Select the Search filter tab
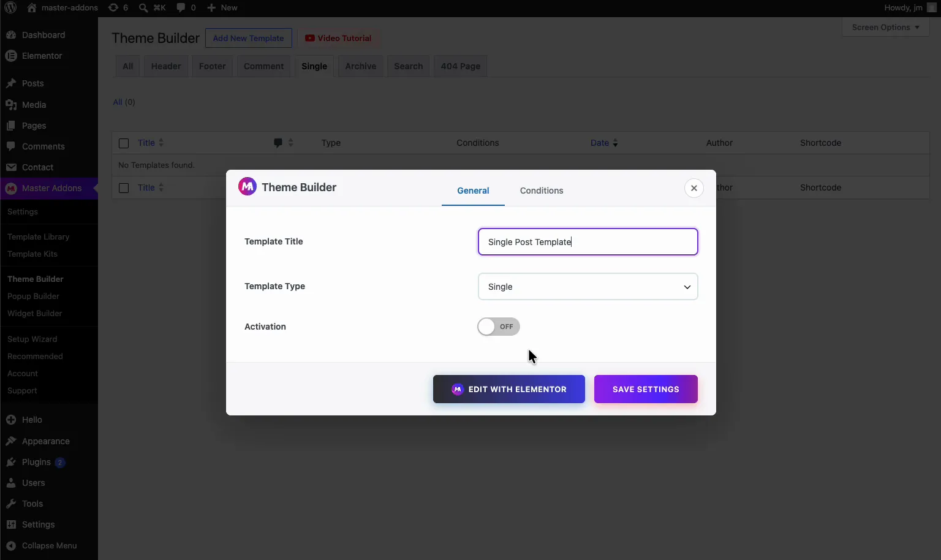Viewport: 941px width, 560px height. coord(409,66)
